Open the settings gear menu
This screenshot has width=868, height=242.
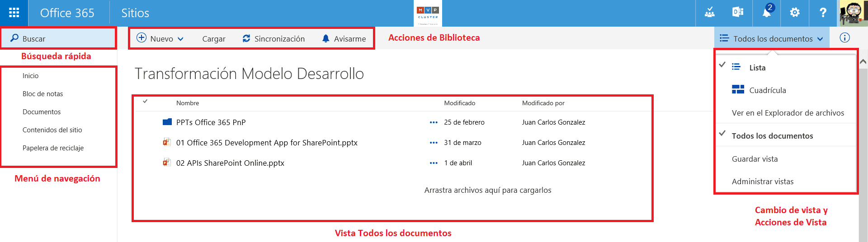tap(795, 13)
